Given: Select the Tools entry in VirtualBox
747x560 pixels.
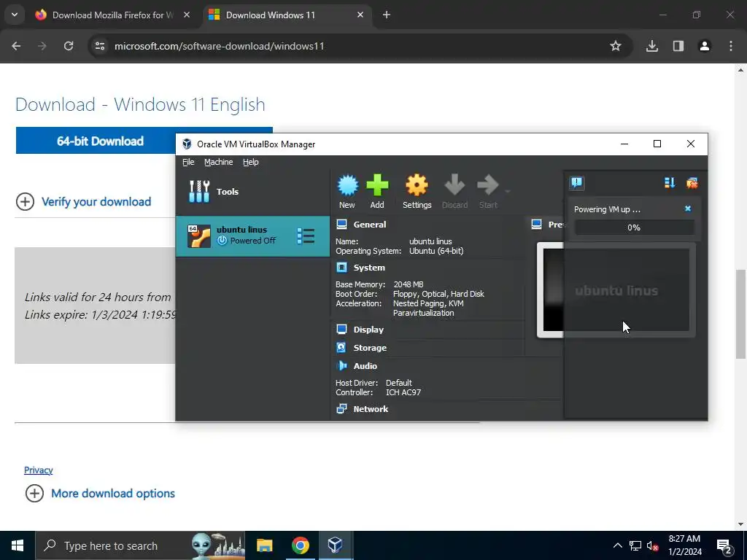Looking at the screenshot, I should (252, 192).
